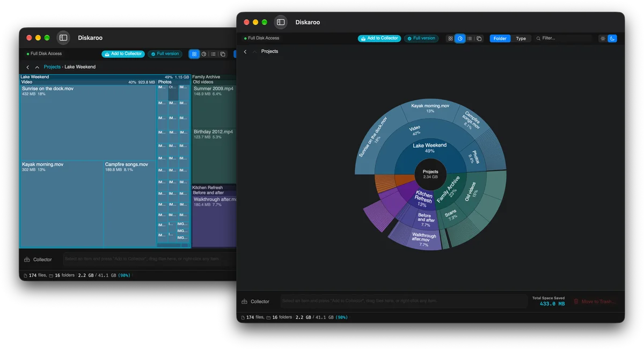Screen dimensions: 644x349
Task: Switch front window to treemap grid view
Action: coord(450,39)
